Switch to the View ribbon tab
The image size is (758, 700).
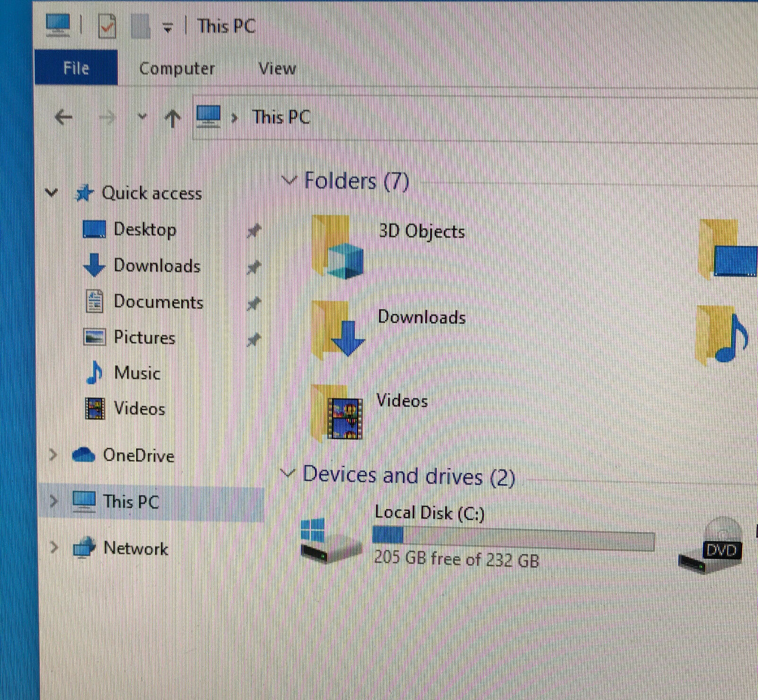[278, 69]
